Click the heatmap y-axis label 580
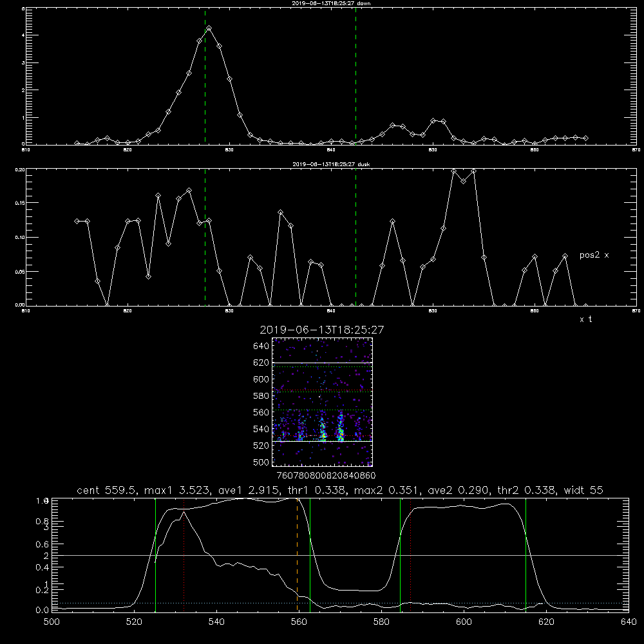This screenshot has height=644, width=644. click(261, 396)
